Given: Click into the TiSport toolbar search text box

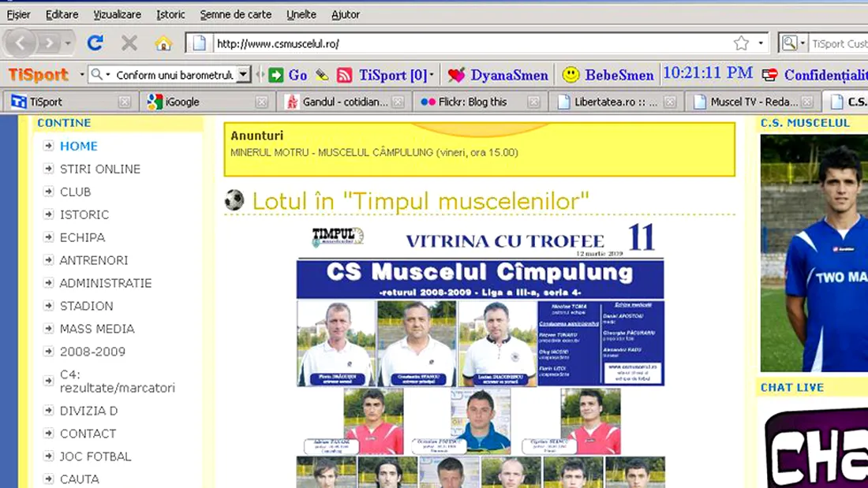Looking at the screenshot, I should [x=174, y=75].
